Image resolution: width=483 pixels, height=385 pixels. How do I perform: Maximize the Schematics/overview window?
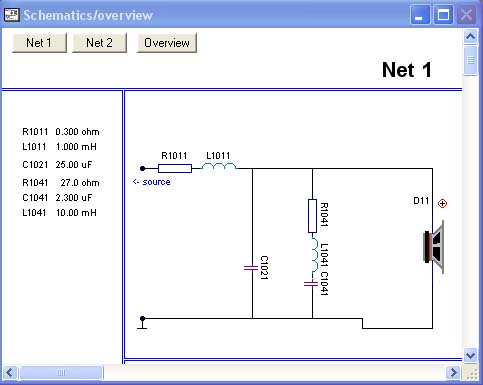443,15
